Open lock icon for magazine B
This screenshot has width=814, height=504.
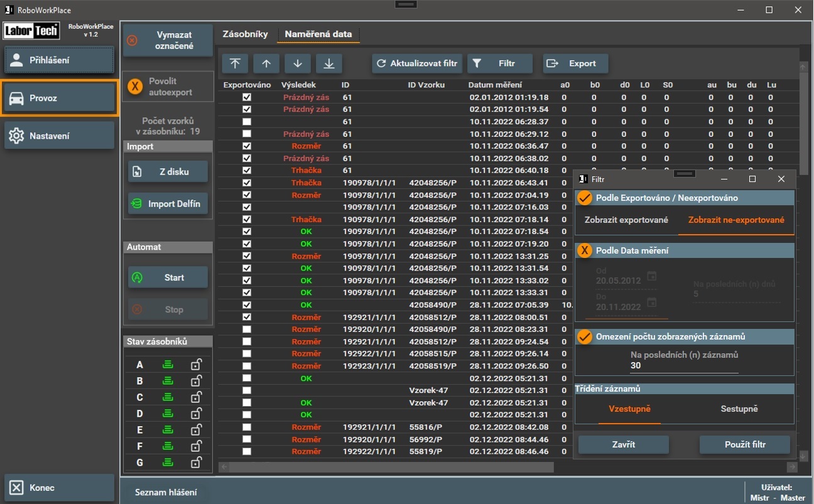[x=197, y=381]
